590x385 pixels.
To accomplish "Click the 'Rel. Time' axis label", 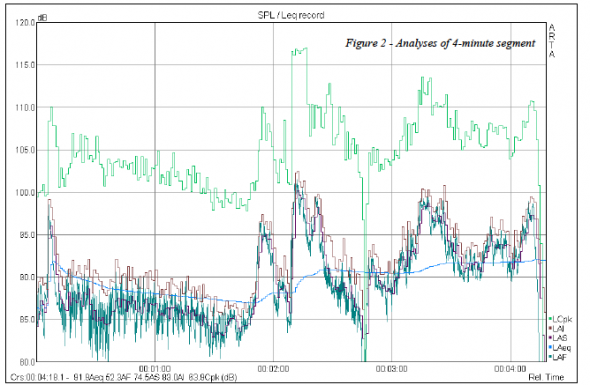I will click(546, 377).
